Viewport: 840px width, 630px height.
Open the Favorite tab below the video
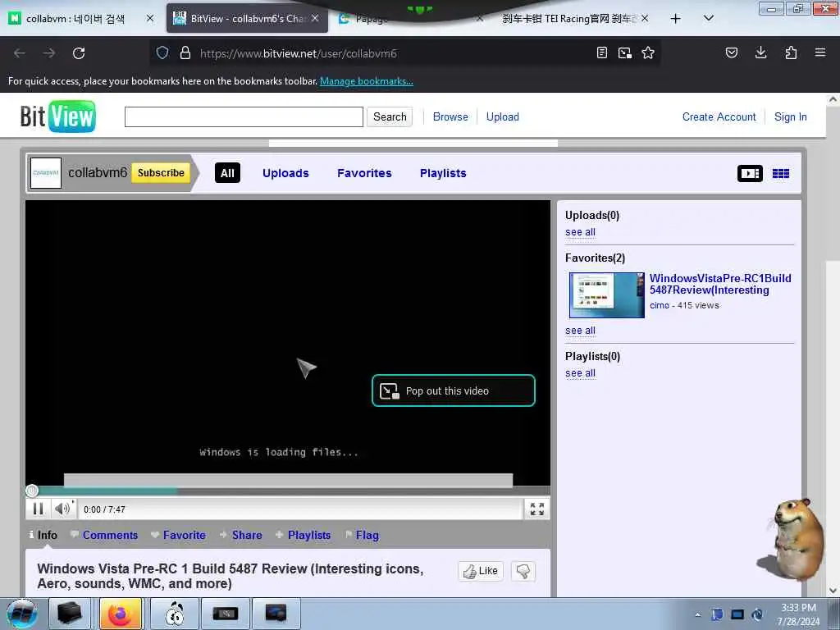click(x=178, y=535)
